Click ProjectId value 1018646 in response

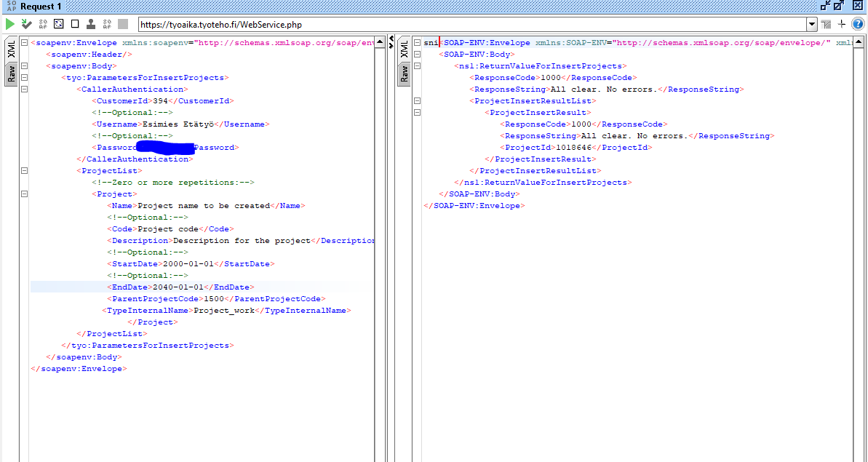[x=573, y=147]
